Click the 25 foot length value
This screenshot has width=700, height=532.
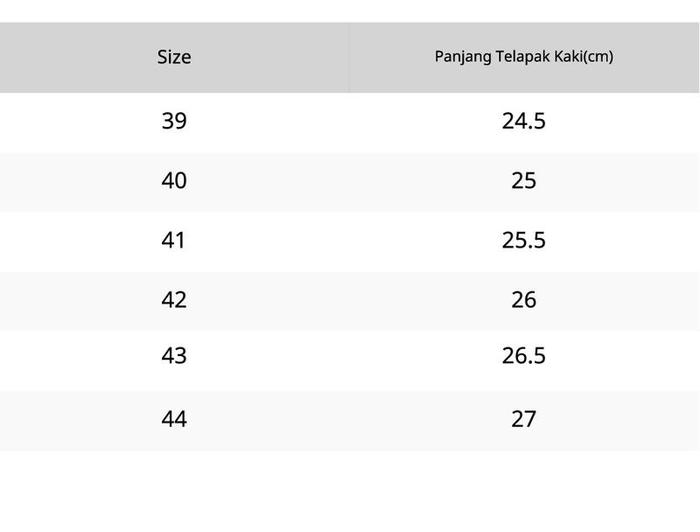[x=523, y=181]
